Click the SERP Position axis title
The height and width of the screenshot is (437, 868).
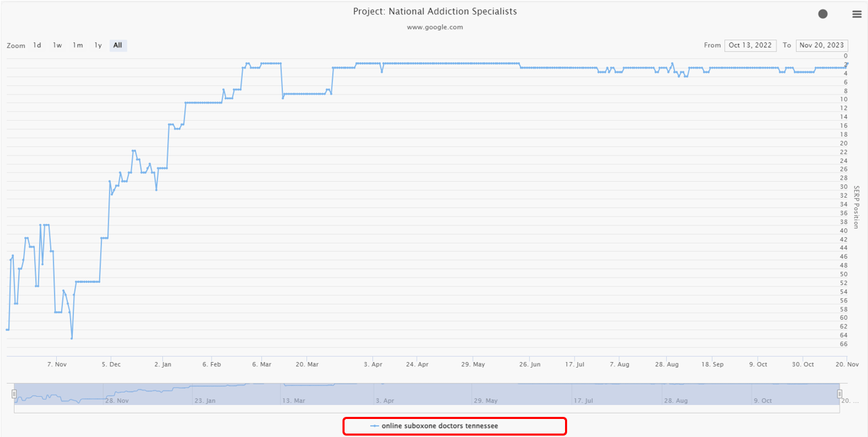856,207
